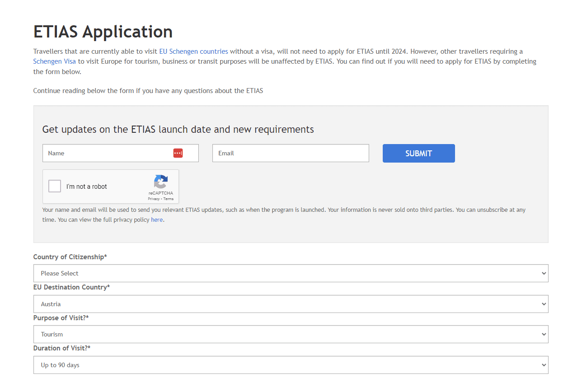
Task: Check the I'm not a robot checkbox
Action: 55,186
